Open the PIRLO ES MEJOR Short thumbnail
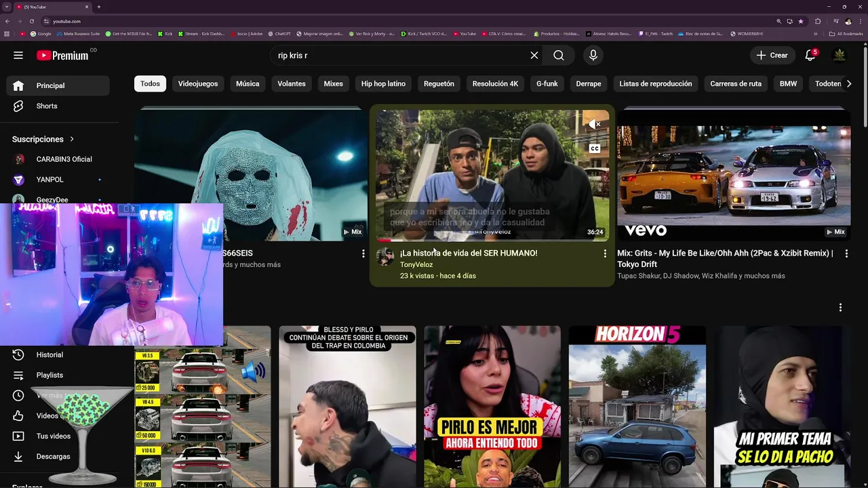The width and height of the screenshot is (868, 488). click(492, 407)
